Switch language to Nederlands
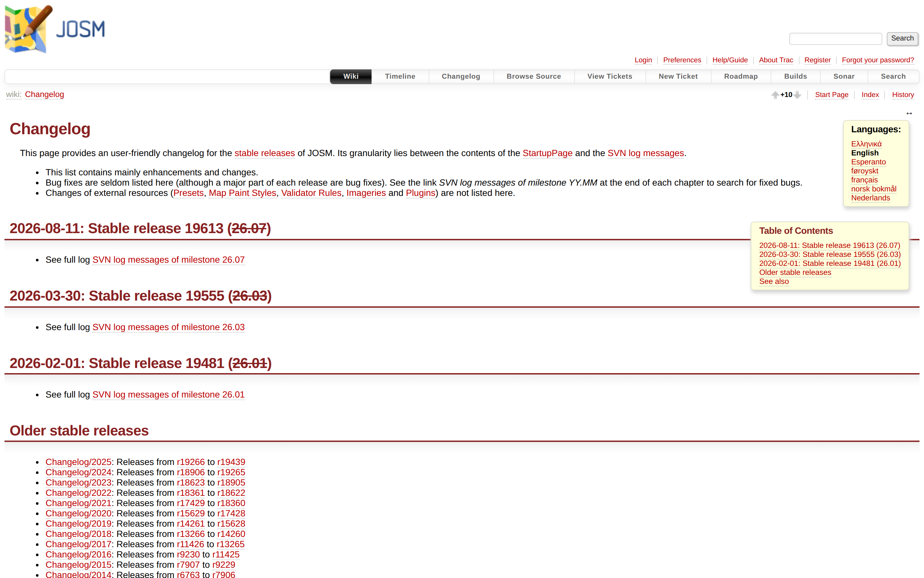924x578 pixels. pos(870,198)
